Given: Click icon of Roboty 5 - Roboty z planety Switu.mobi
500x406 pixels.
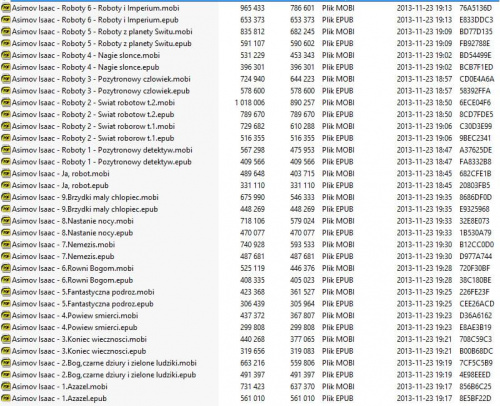Looking at the screenshot, I should tap(5, 32).
